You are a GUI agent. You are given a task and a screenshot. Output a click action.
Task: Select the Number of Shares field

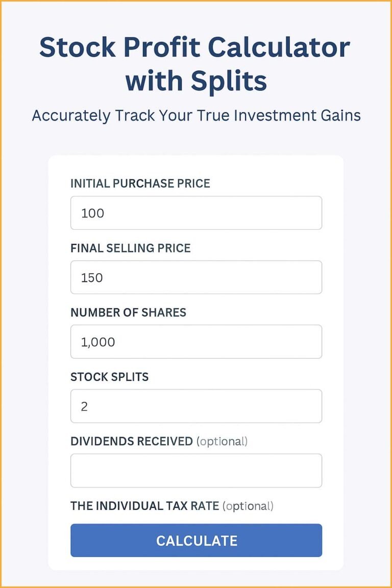point(196,341)
